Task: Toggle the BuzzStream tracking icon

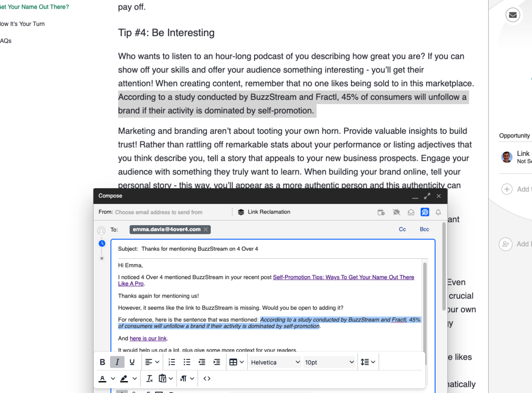Action: [425, 212]
